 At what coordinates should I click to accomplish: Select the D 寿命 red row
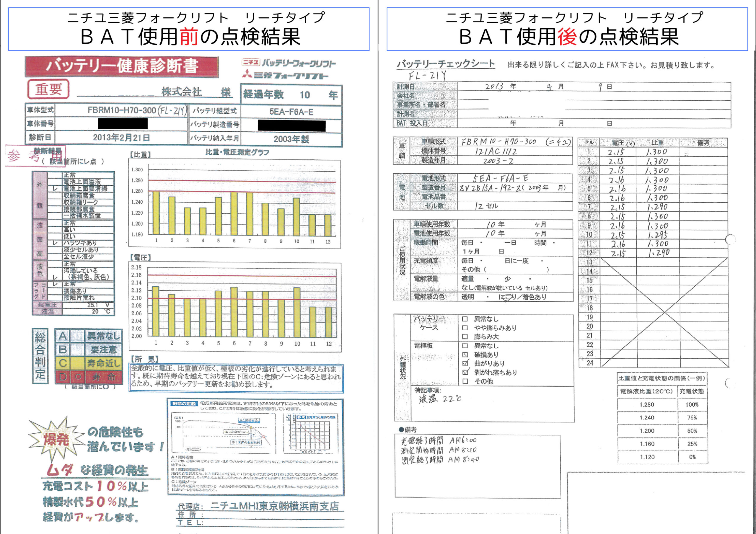89,377
